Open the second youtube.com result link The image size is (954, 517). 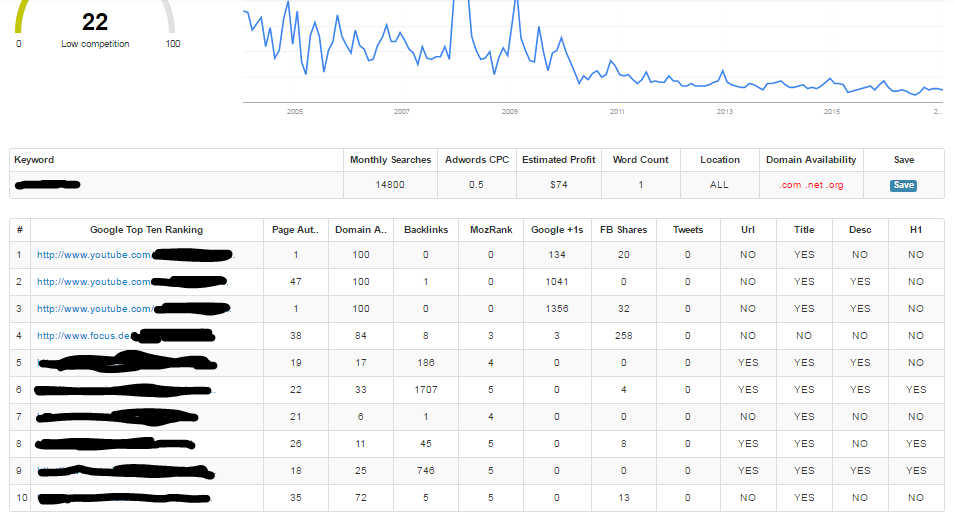coord(132,282)
